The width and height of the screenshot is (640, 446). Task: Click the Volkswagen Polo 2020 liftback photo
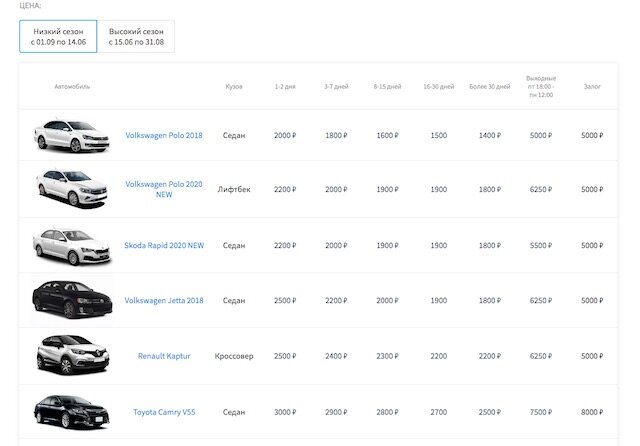click(70, 188)
